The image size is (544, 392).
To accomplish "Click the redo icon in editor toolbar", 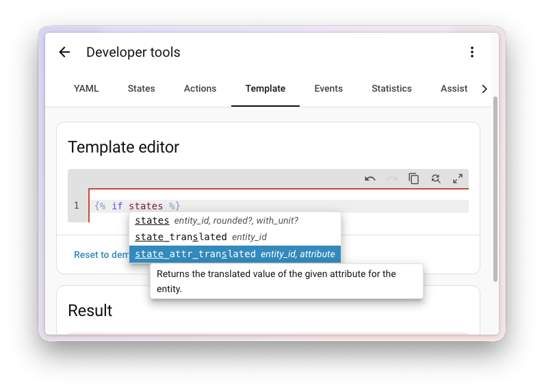I will [392, 179].
